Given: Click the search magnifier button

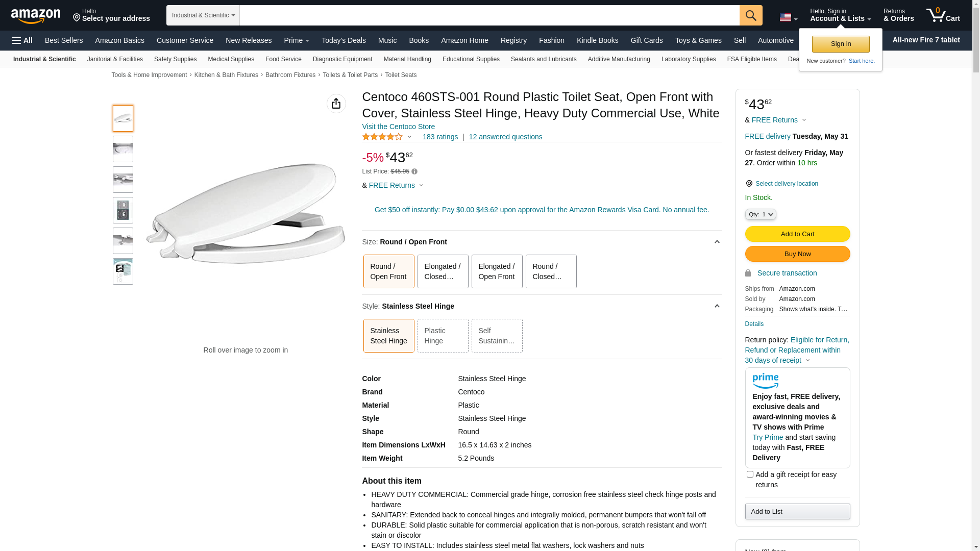Looking at the screenshot, I should (x=751, y=15).
